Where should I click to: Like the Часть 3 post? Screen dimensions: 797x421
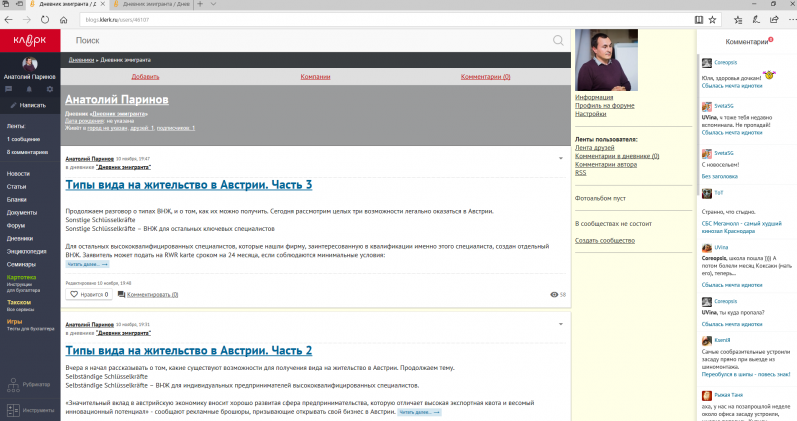pyautogui.click(x=75, y=295)
